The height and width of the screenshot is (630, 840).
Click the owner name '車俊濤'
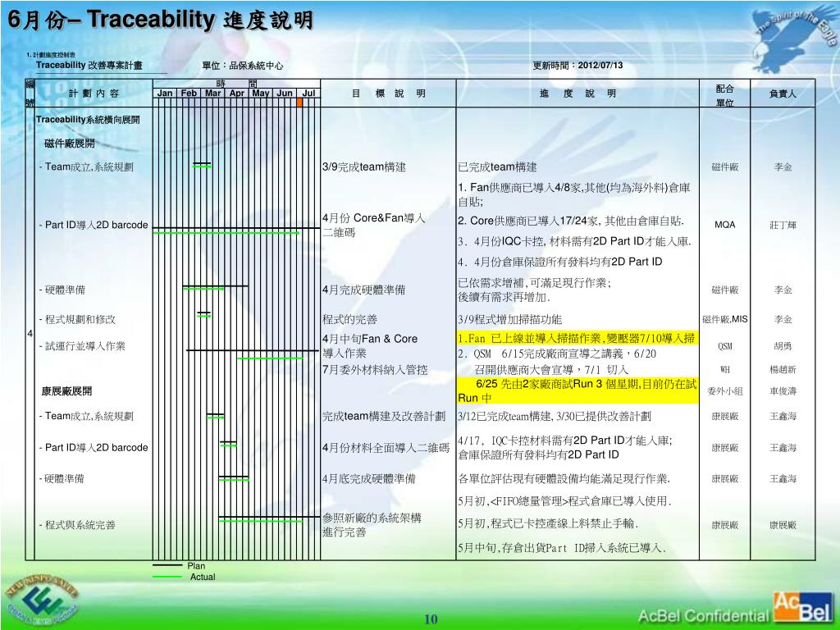click(x=783, y=391)
